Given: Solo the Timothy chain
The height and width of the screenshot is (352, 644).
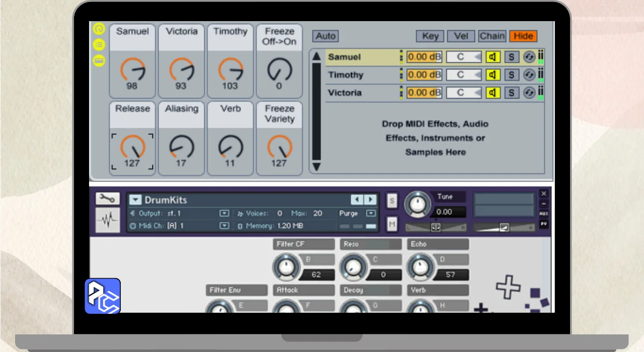Looking at the screenshot, I should pos(512,75).
